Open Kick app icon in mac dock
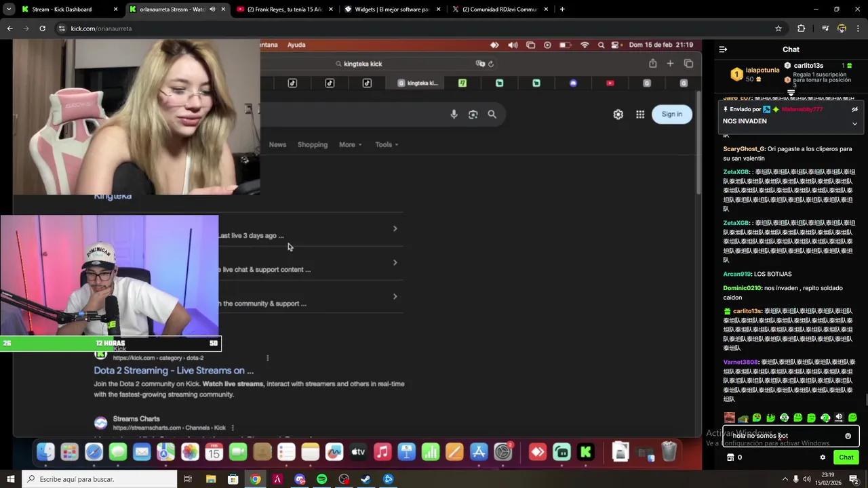 [x=586, y=451]
